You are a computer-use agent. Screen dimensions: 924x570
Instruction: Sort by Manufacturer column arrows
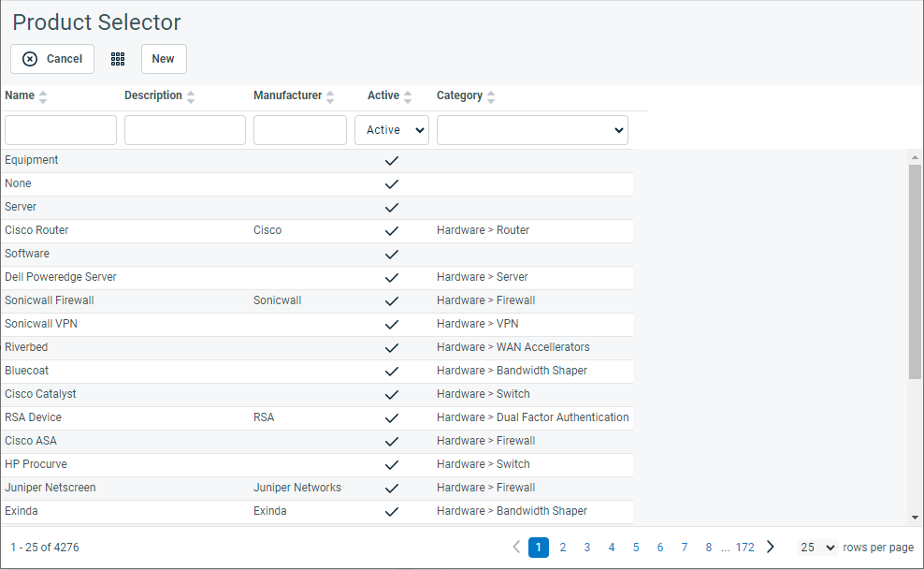click(330, 96)
